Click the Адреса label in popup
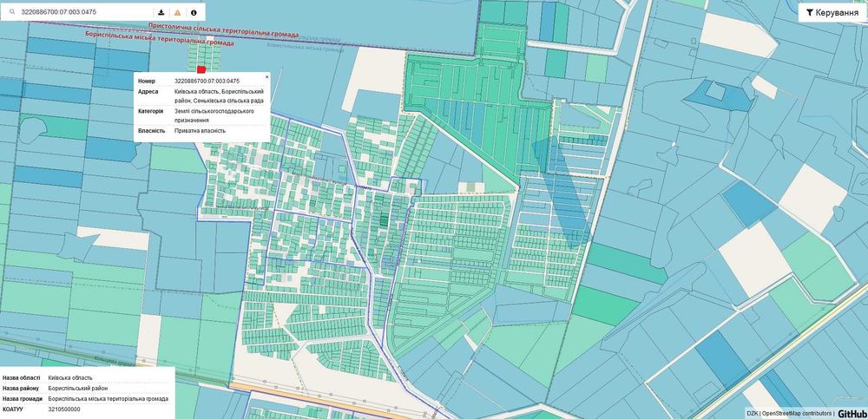 pyautogui.click(x=148, y=91)
